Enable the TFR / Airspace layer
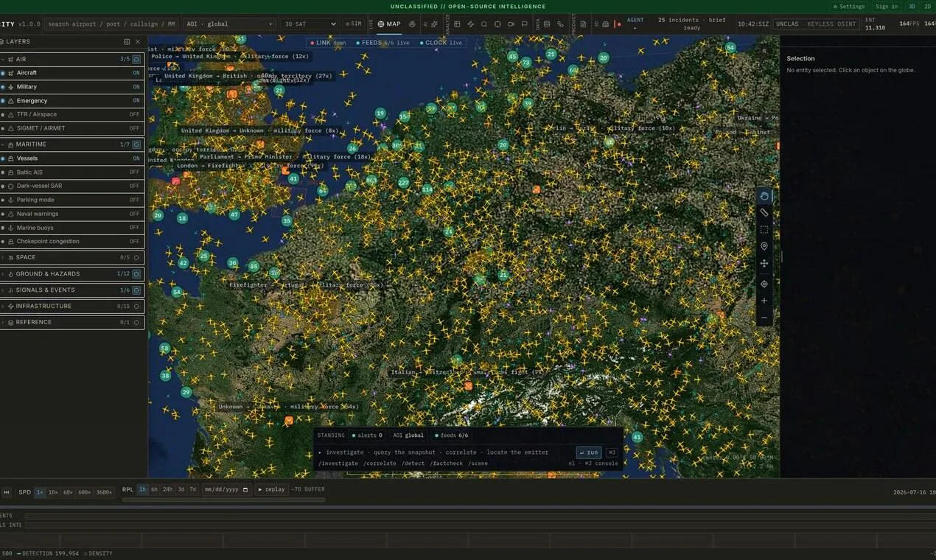The height and width of the screenshot is (560, 936). [71, 114]
